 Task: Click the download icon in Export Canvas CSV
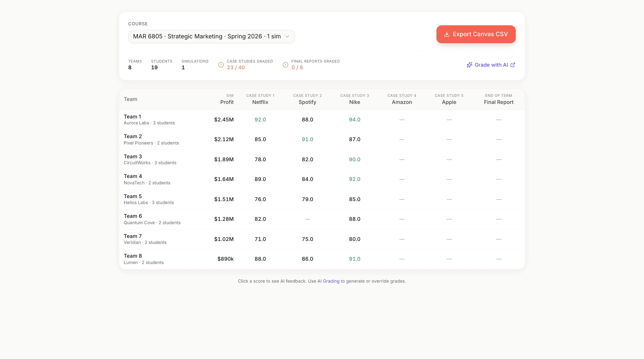tap(447, 34)
